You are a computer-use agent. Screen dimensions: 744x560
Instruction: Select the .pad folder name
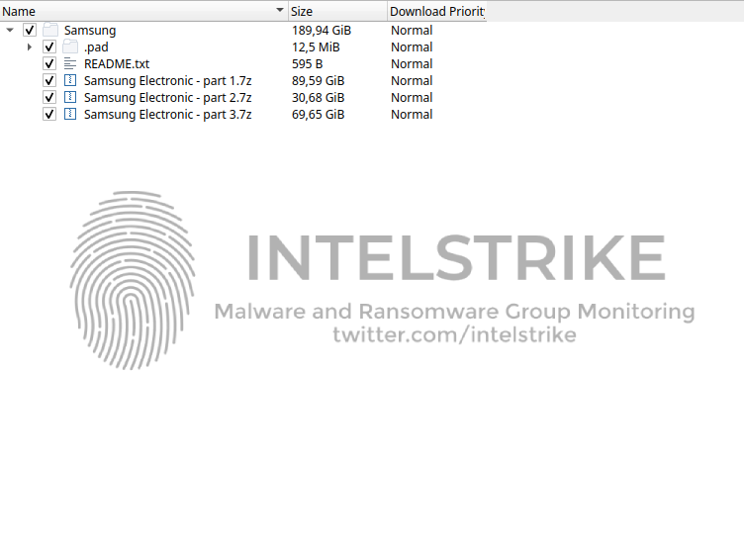pyautogui.click(x=96, y=47)
